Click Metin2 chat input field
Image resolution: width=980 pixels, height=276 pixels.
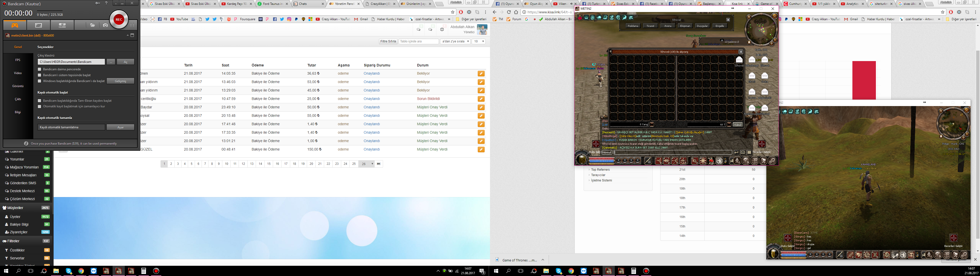673,152
